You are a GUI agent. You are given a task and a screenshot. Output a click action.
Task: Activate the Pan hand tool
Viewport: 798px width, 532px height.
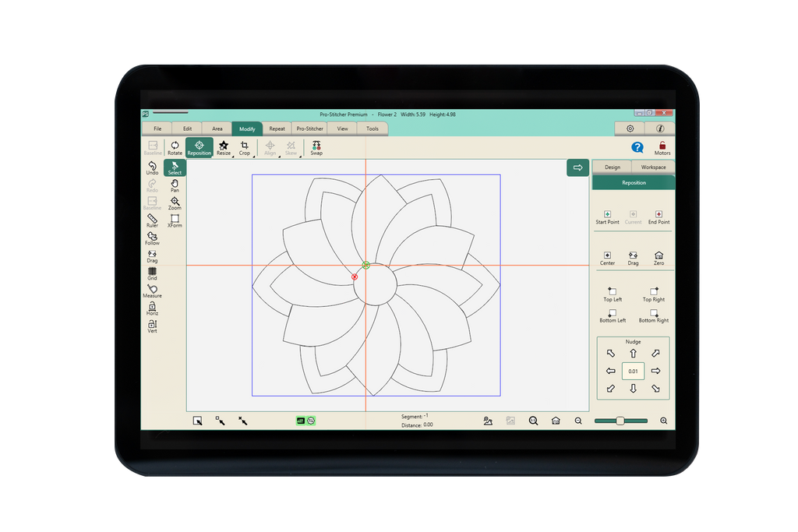point(175,185)
